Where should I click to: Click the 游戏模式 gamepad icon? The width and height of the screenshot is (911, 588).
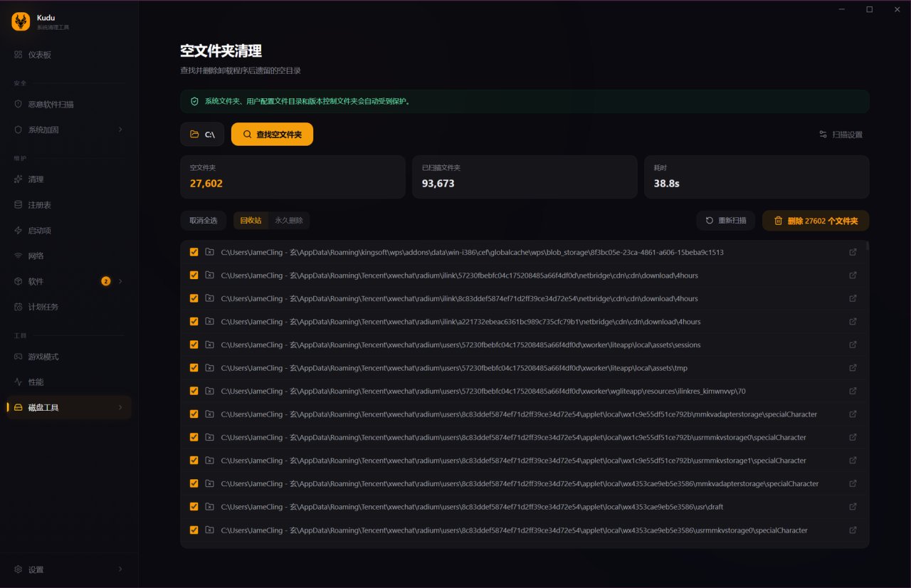(19, 357)
